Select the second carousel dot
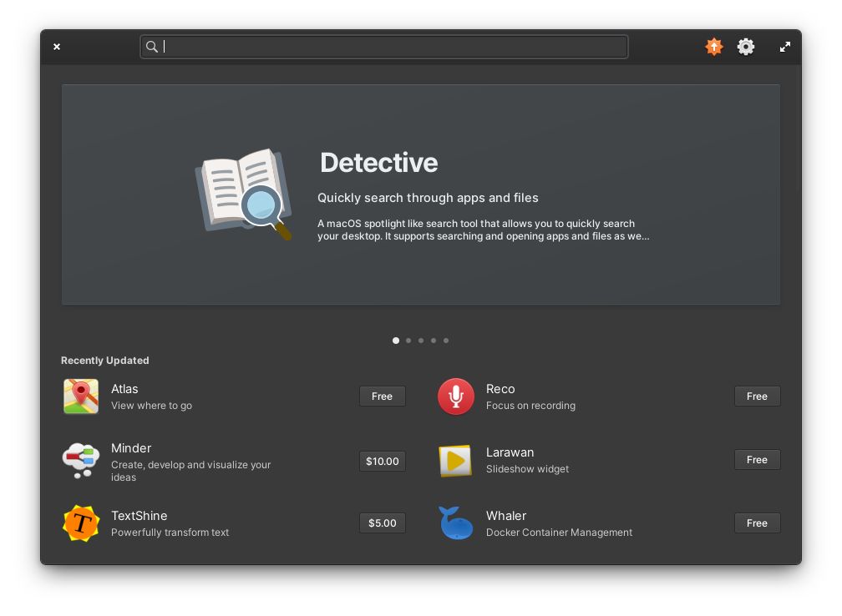Screen dimensions: 842x616 [x=408, y=341]
